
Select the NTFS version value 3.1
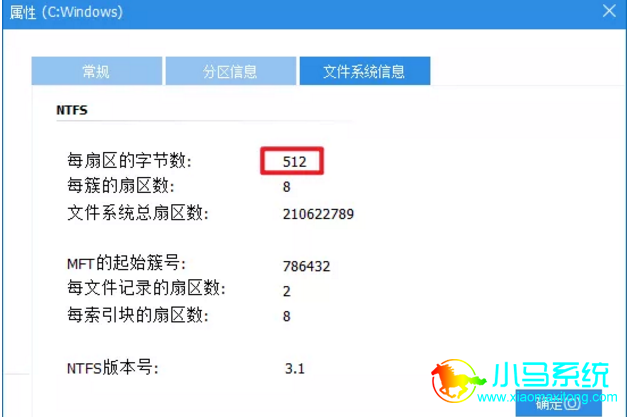(x=295, y=368)
